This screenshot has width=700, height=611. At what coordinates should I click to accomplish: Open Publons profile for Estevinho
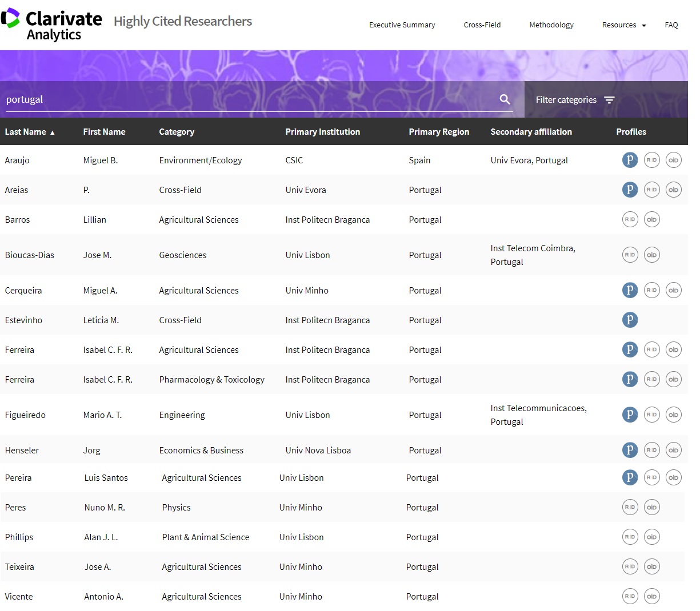(x=629, y=320)
